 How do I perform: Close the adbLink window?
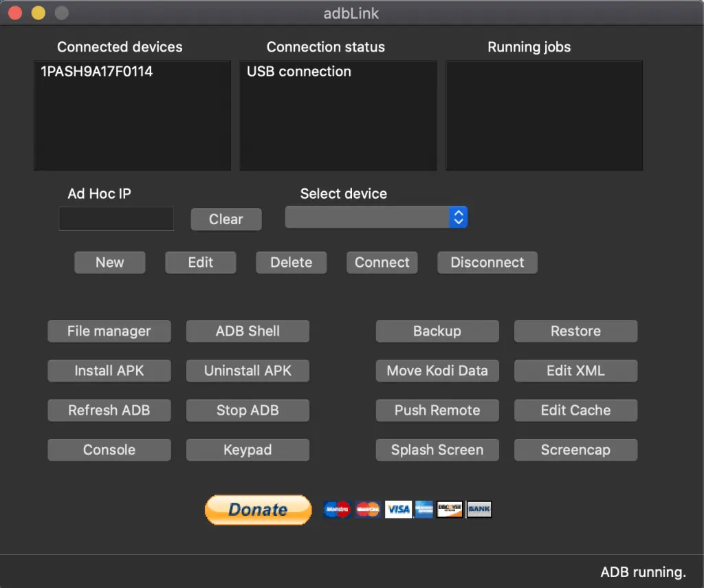[15, 13]
